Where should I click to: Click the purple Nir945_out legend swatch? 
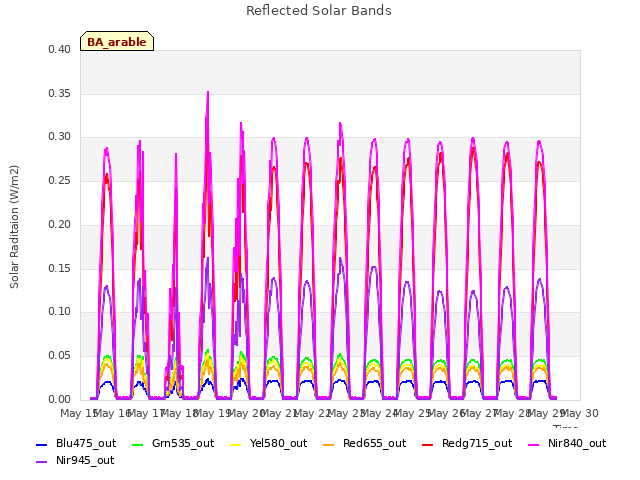click(x=42, y=462)
